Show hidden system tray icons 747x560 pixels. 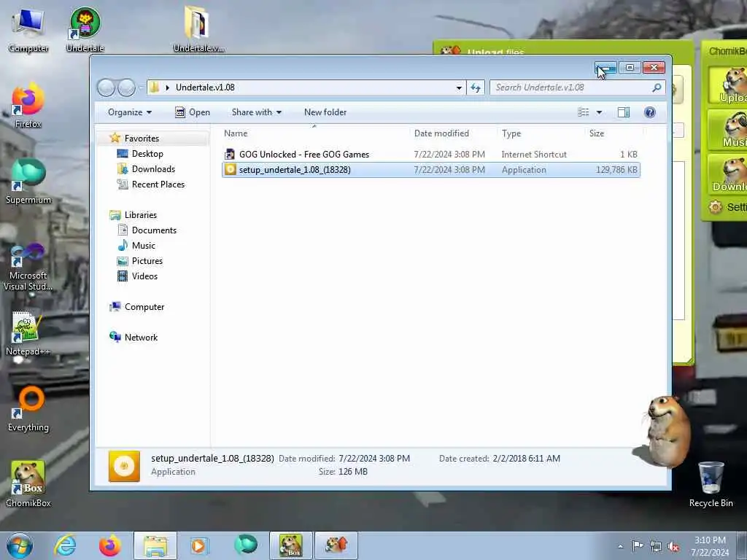620,546
